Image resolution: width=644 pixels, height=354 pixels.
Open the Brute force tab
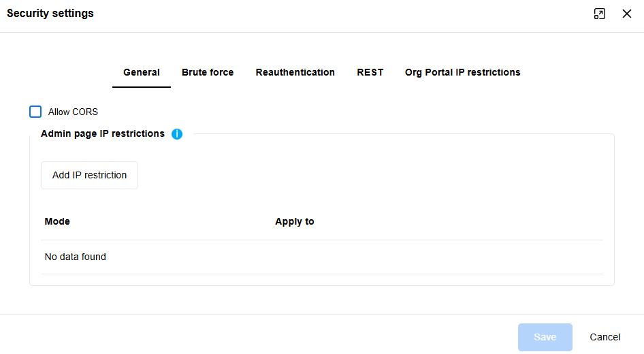point(208,72)
